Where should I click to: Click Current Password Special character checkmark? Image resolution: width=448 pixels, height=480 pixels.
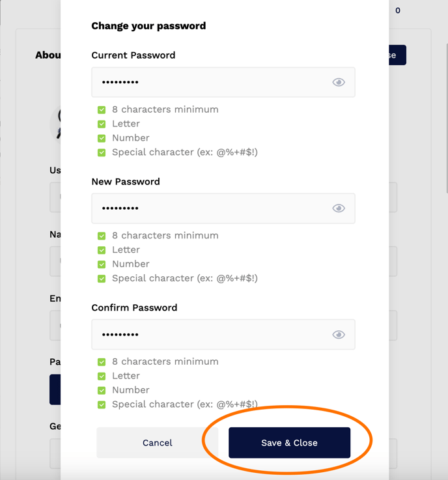point(102,152)
